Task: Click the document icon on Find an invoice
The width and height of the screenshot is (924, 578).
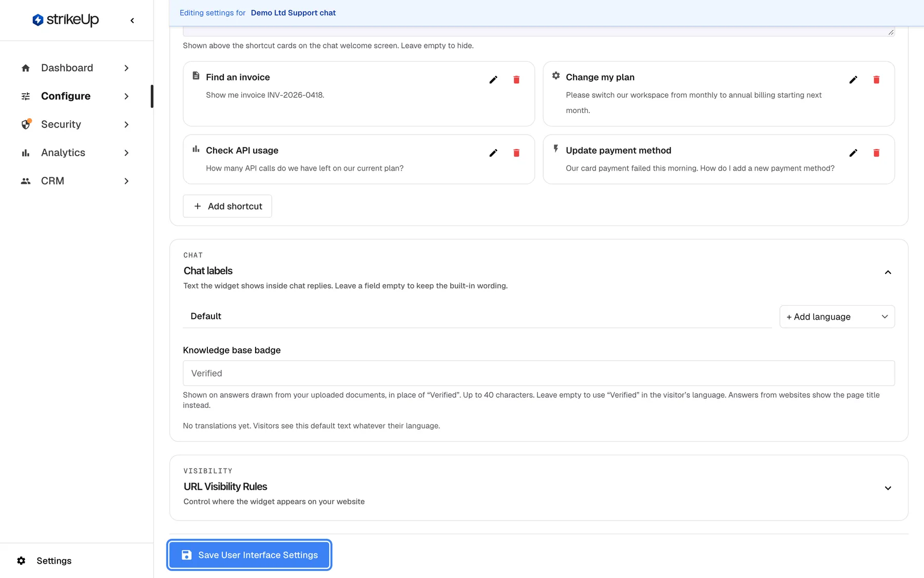Action: (x=196, y=76)
